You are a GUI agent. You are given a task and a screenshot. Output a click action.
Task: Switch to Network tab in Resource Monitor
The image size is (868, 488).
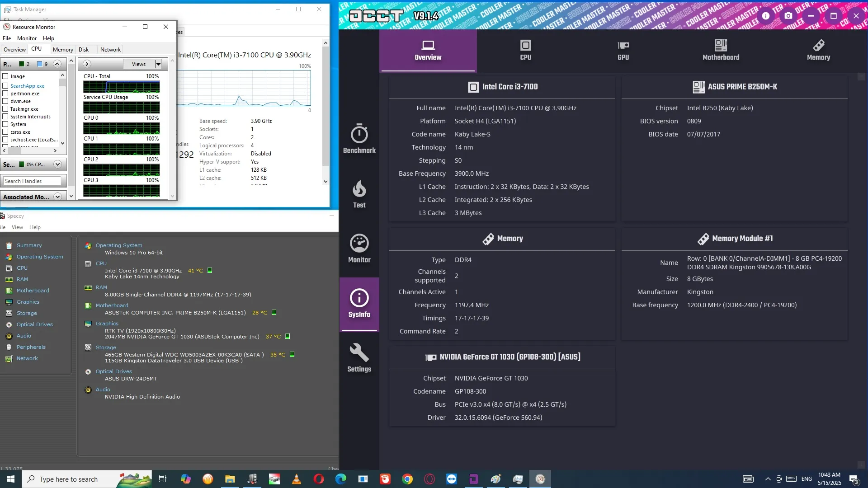click(110, 50)
